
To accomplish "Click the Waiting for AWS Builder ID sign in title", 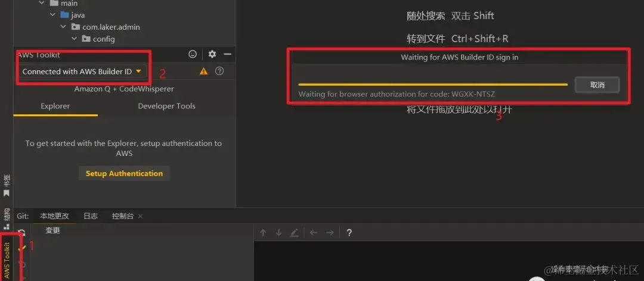I will (x=459, y=57).
